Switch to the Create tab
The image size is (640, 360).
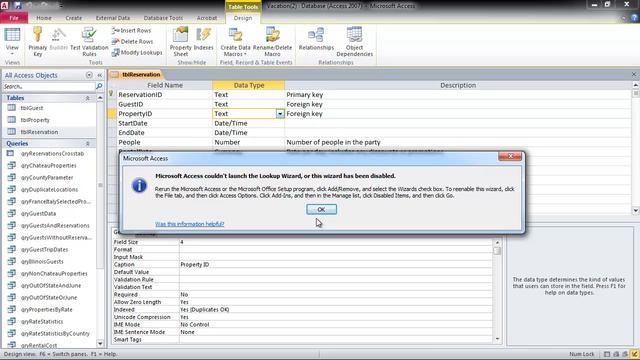pyautogui.click(x=73, y=18)
